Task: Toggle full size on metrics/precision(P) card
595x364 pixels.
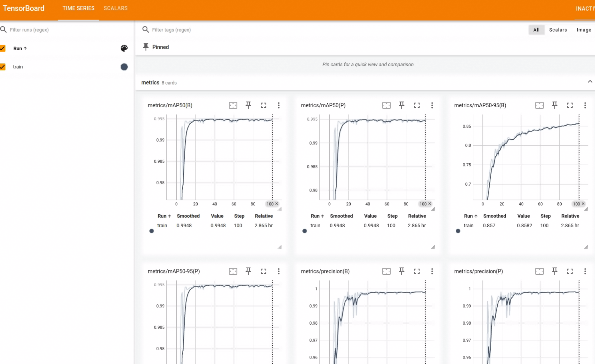Action: click(570, 271)
